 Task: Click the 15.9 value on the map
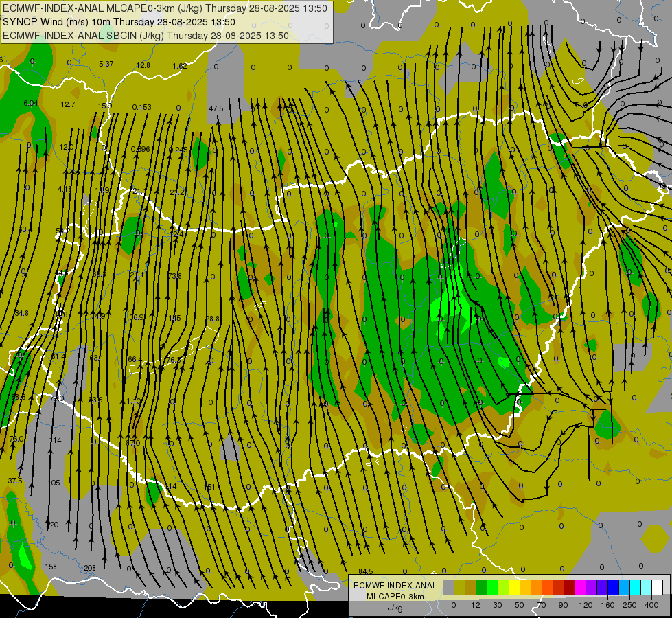(104, 106)
